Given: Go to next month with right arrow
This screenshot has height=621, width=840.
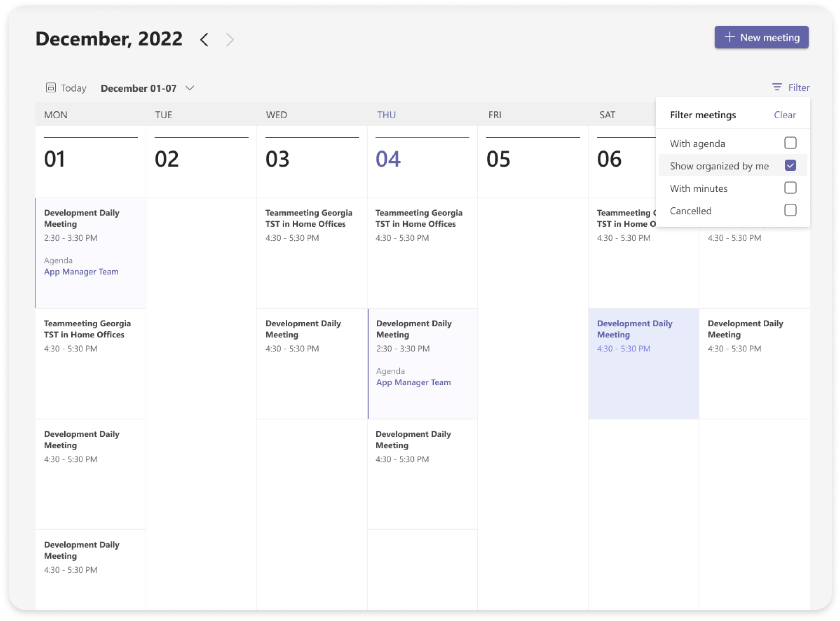Looking at the screenshot, I should pyautogui.click(x=230, y=40).
